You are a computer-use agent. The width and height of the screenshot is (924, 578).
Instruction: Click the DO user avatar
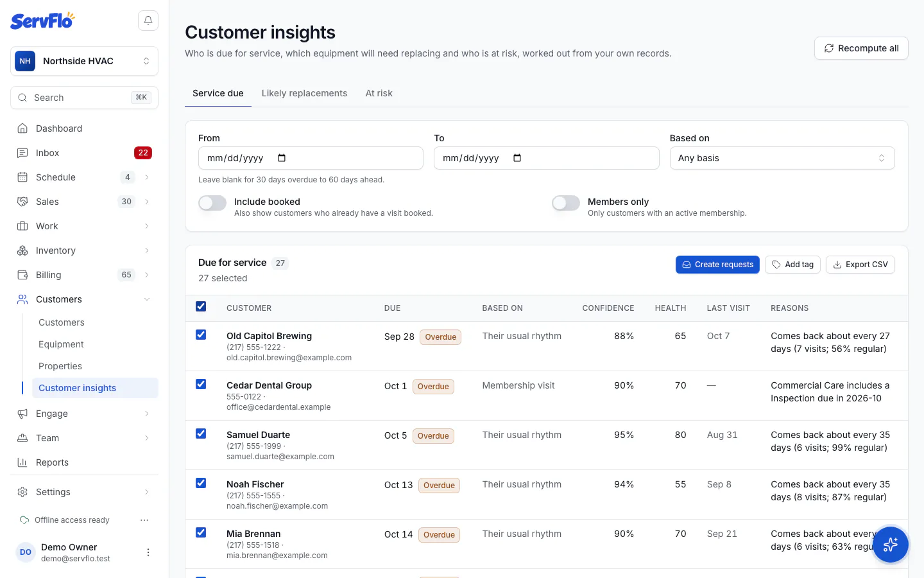tap(26, 552)
